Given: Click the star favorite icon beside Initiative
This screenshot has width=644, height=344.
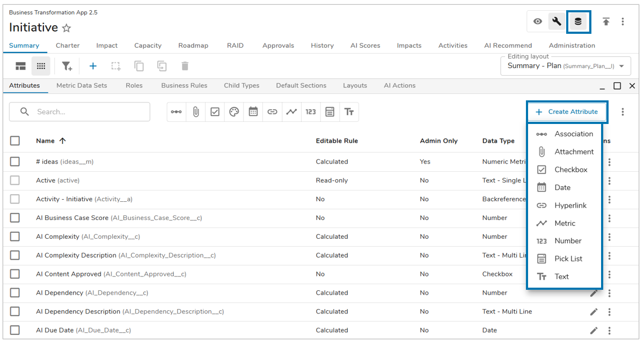Looking at the screenshot, I should (x=67, y=28).
